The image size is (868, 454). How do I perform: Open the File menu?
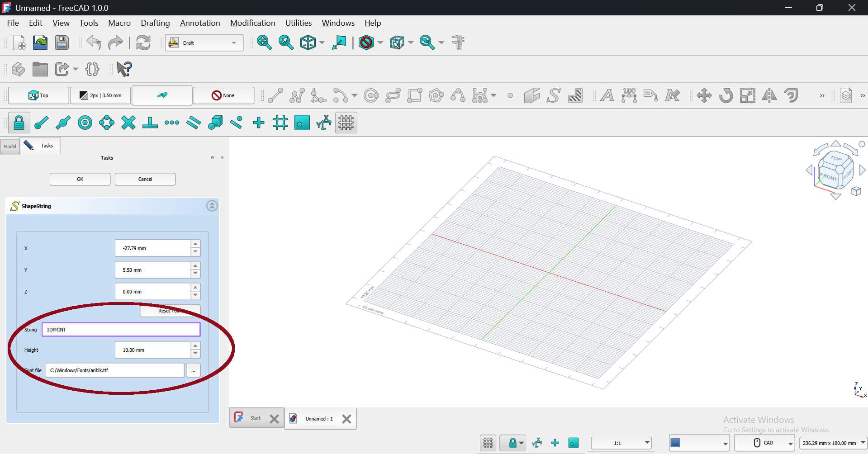(x=13, y=23)
